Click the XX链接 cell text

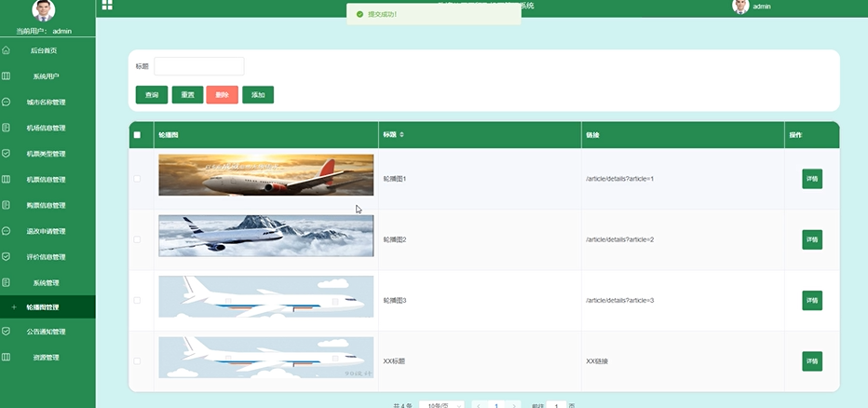597,360
